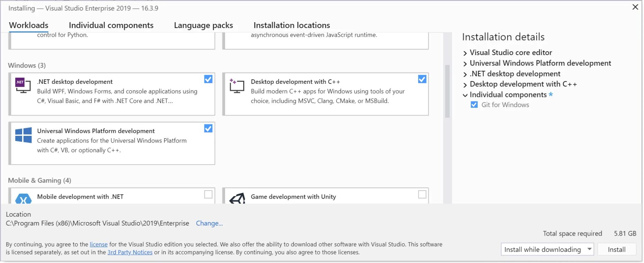Click the Desktop development with C++ icon

tap(237, 86)
